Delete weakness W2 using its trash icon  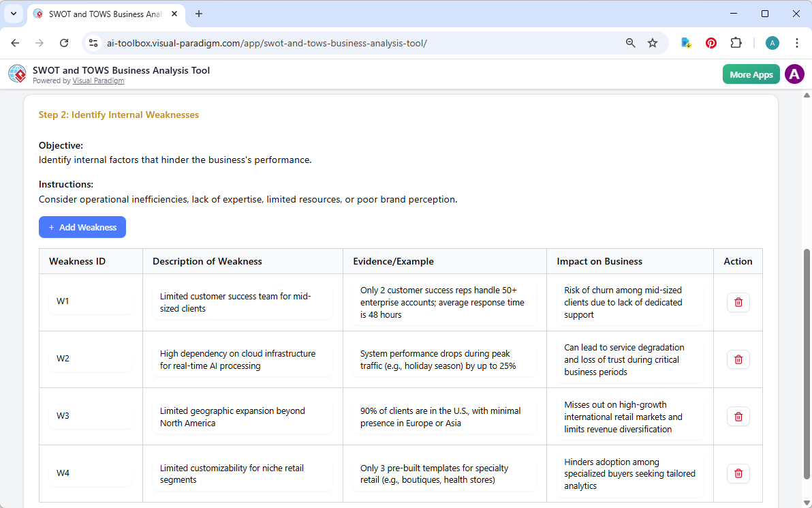738,359
